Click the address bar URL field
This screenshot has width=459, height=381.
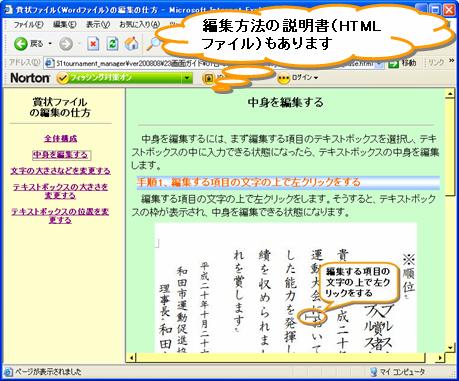[214, 63]
